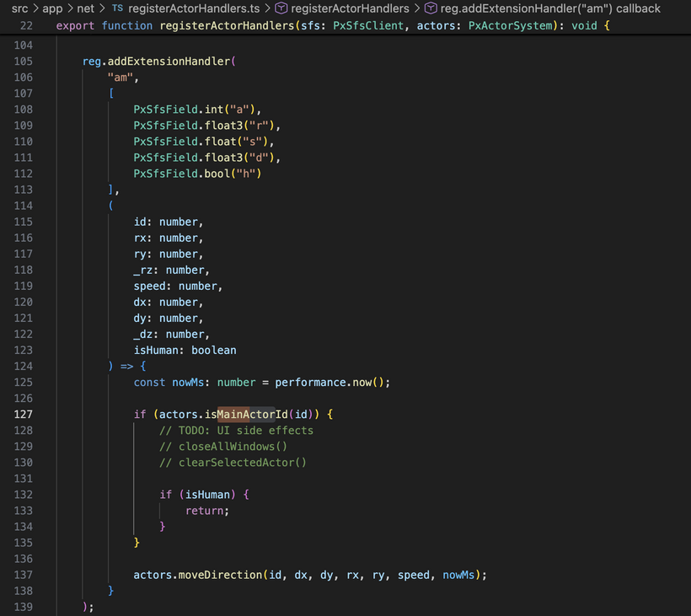This screenshot has height=616, width=691.
Task: Click the cube icon before reg.addExtensionHandler breadcrumb
Action: 431,8
